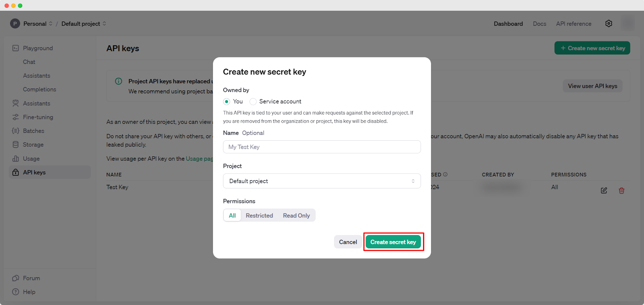Viewport: 644px width, 305px height.
Task: Click the Fine-tuning sidebar icon
Action: click(16, 117)
